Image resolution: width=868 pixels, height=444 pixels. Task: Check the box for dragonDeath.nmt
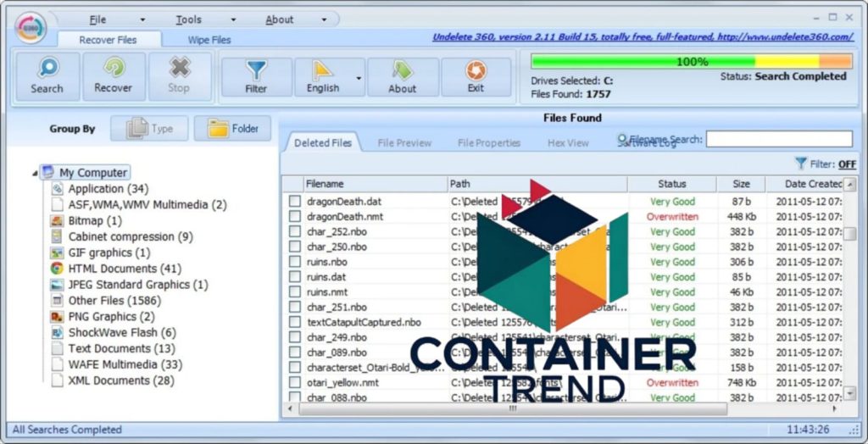pos(295,216)
